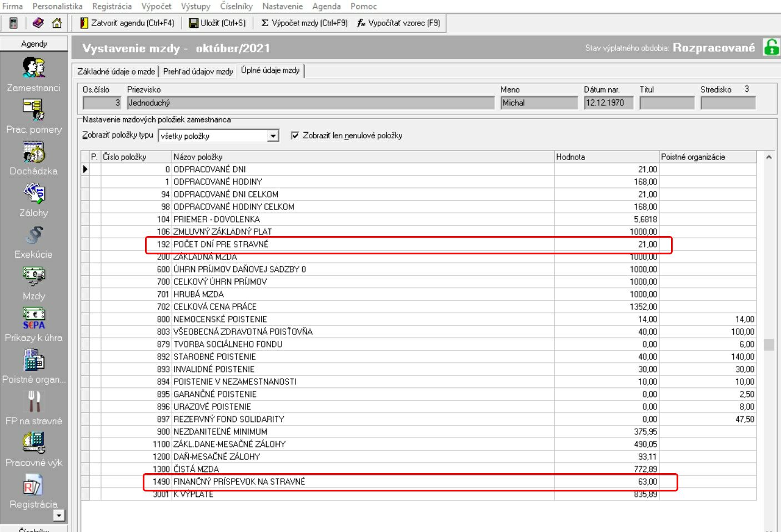The height and width of the screenshot is (532, 781).
Task: Click the calculator icon in toolbar
Action: pyautogui.click(x=14, y=23)
